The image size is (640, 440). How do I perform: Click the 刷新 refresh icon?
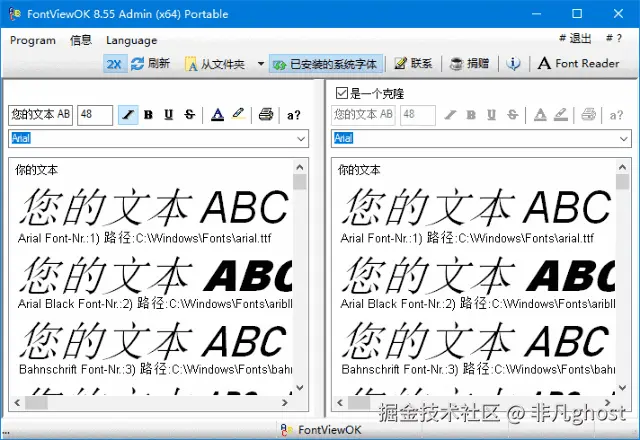click(x=138, y=64)
